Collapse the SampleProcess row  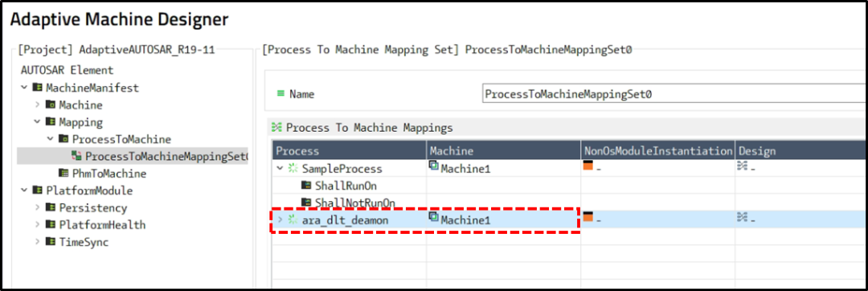pos(280,168)
